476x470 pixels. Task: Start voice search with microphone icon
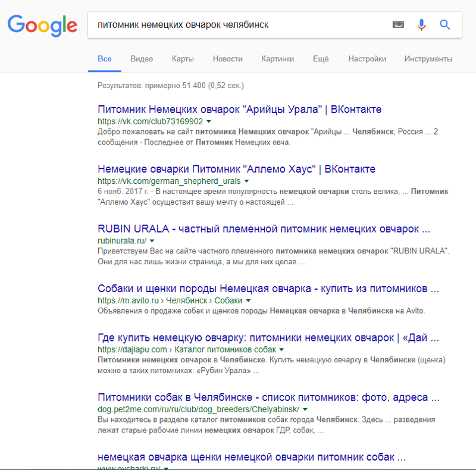coord(421,24)
